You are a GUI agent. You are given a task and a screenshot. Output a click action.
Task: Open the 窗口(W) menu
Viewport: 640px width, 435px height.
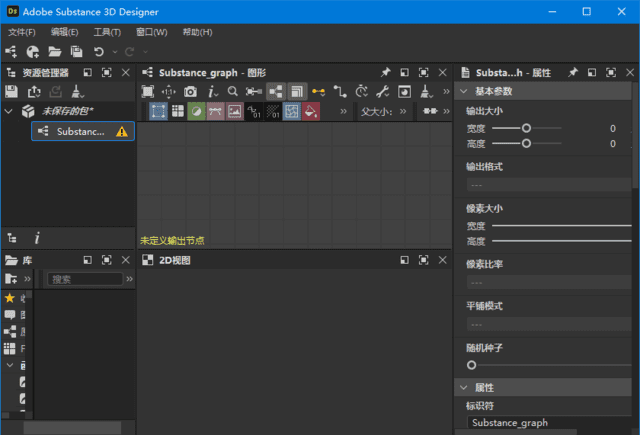tap(151, 32)
